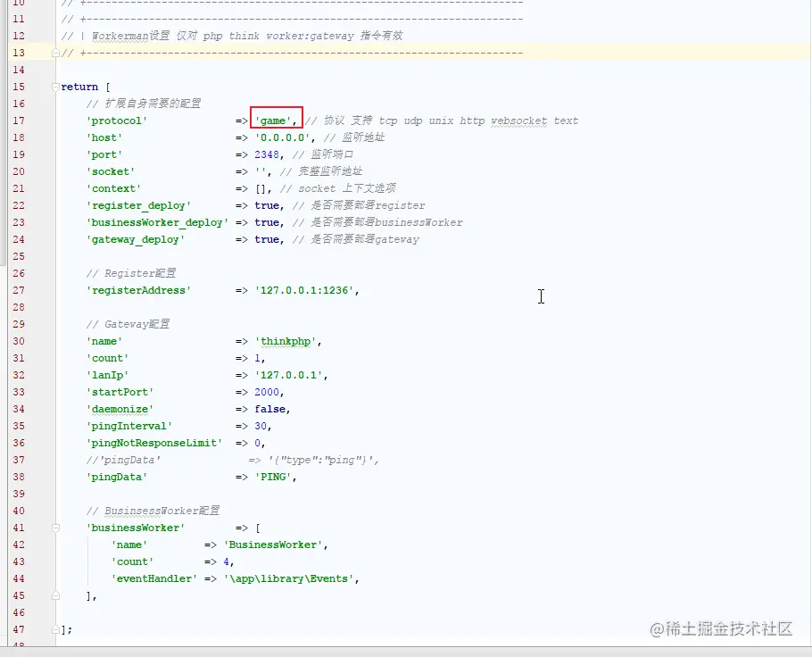
Task: Click the 'BusinessWorker' name value
Action: [x=273, y=545]
